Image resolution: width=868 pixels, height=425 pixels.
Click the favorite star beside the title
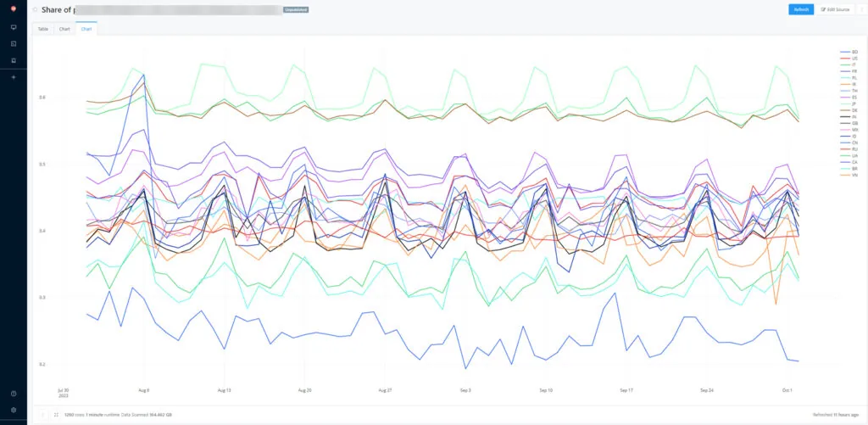click(x=36, y=9)
